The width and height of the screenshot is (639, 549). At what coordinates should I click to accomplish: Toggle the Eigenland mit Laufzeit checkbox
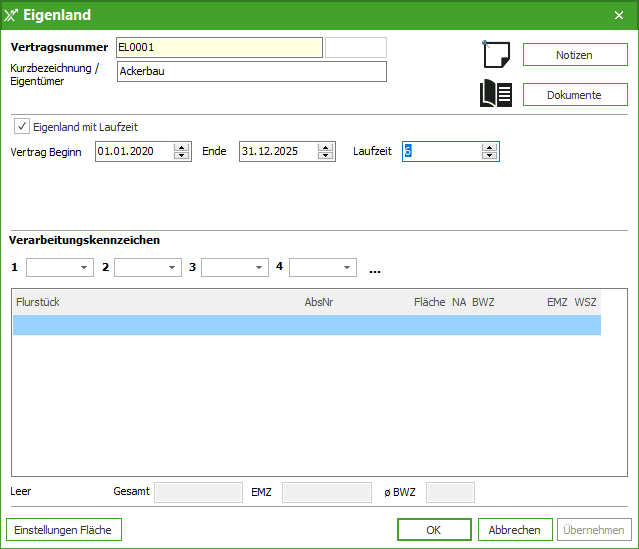click(22, 127)
